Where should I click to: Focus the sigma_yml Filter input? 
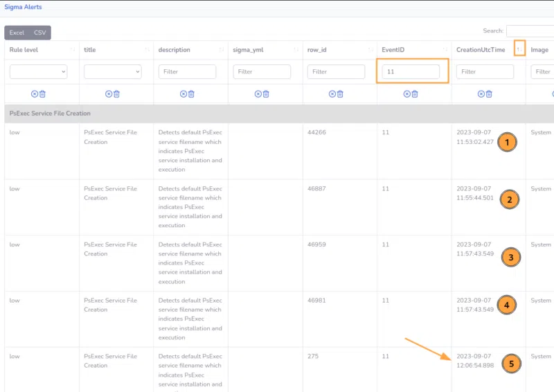(262, 71)
